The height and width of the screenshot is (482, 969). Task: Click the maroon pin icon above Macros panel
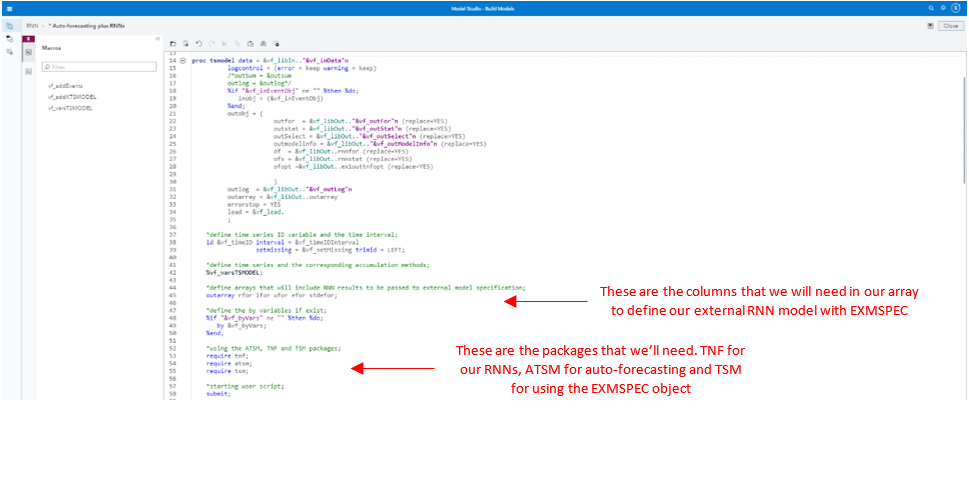(x=28, y=39)
